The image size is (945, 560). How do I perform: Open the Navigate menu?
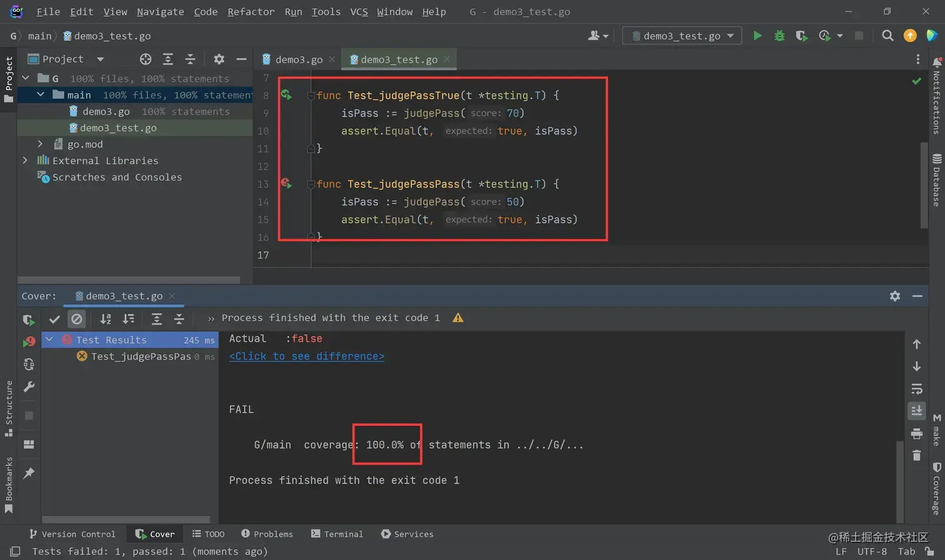click(161, 11)
